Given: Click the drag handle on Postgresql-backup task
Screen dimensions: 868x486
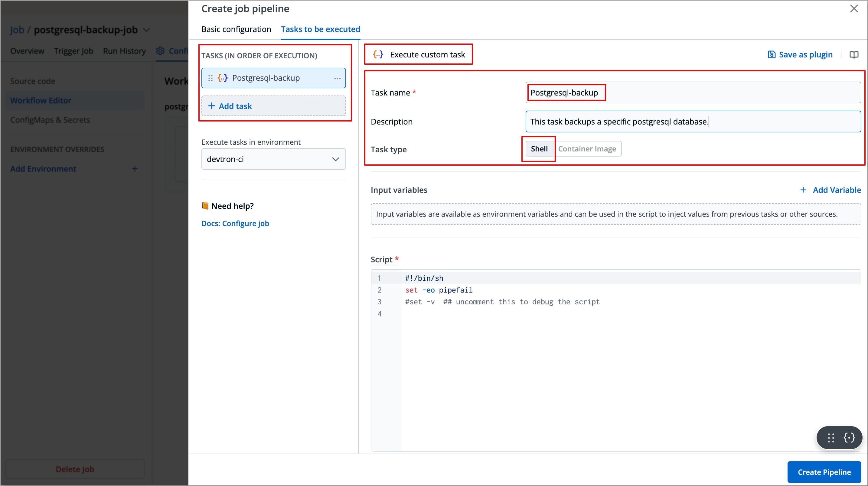Looking at the screenshot, I should click(x=210, y=78).
